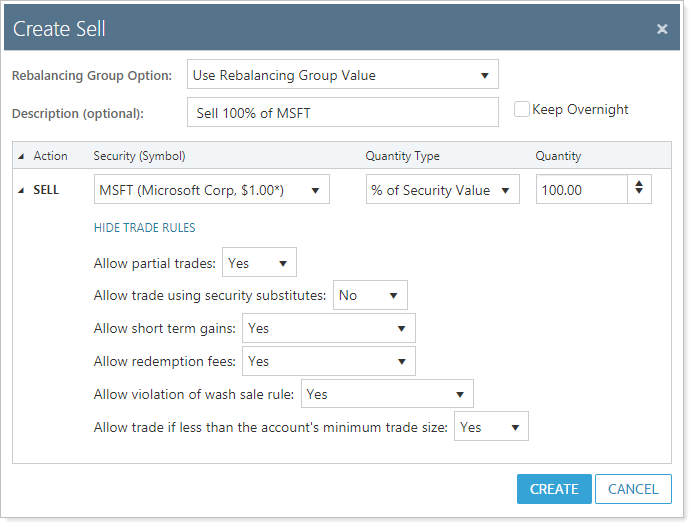Collapse the SELL row triangle

coord(22,190)
